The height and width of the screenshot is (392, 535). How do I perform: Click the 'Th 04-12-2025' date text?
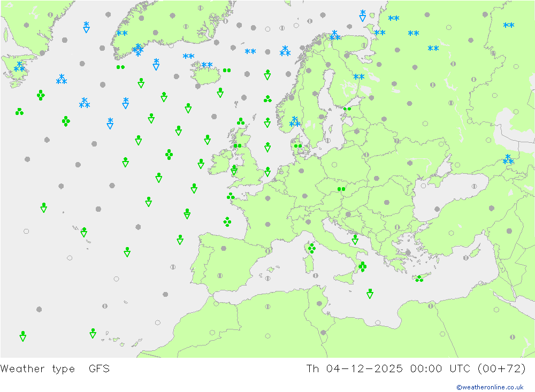tap(354, 368)
